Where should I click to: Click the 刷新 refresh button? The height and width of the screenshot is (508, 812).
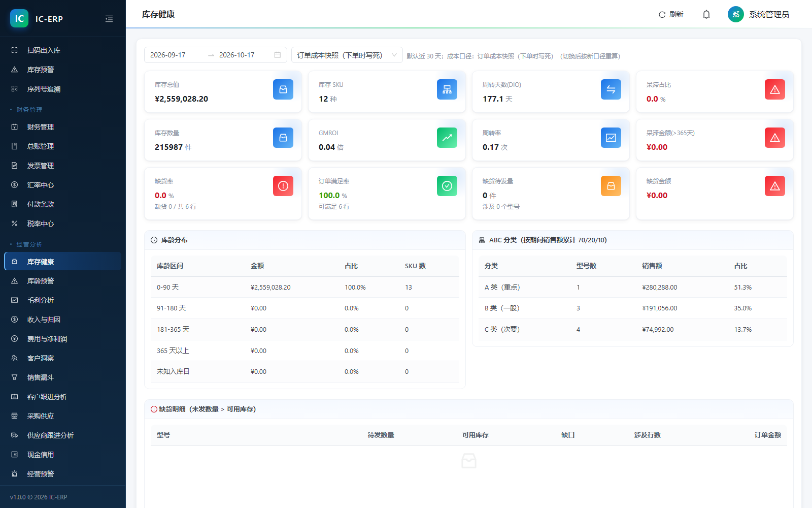coord(671,14)
